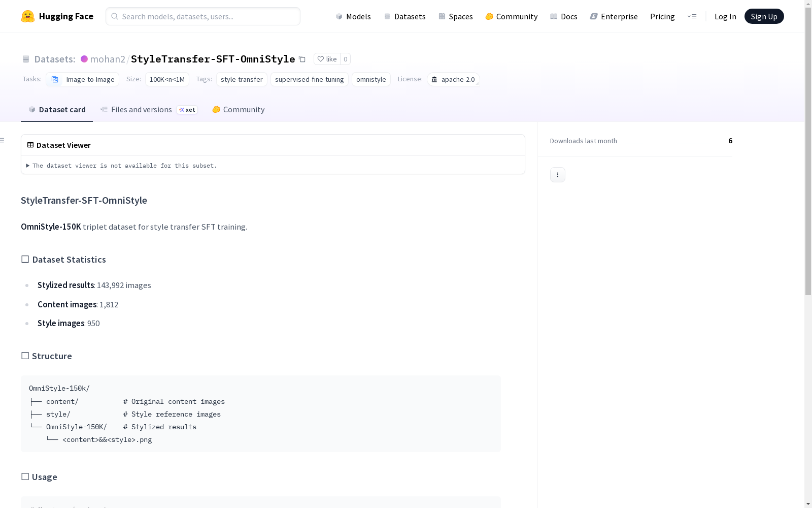
Task: Click the license icon beside apache-2.0
Action: point(434,79)
